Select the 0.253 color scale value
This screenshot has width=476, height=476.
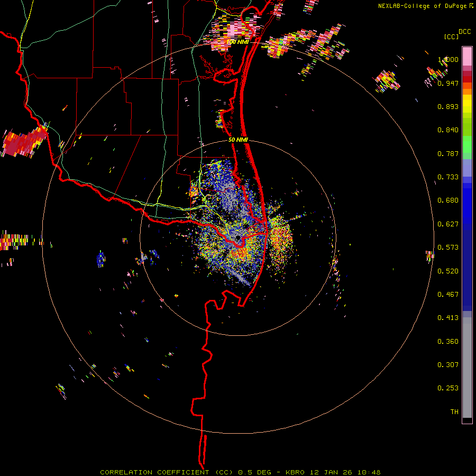[448, 388]
